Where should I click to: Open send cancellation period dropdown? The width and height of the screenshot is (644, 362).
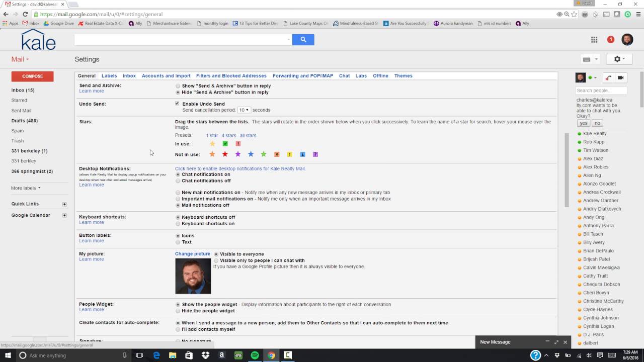coord(244,110)
